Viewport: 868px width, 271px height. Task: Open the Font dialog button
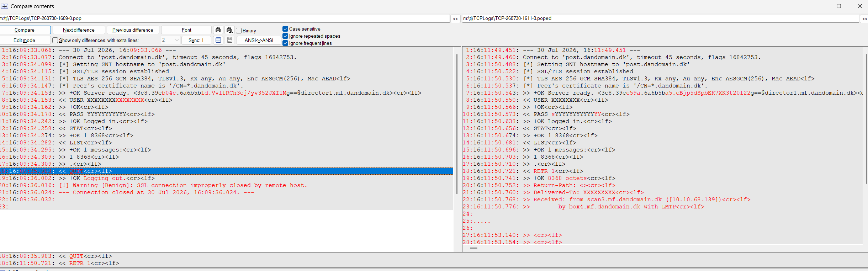click(186, 30)
